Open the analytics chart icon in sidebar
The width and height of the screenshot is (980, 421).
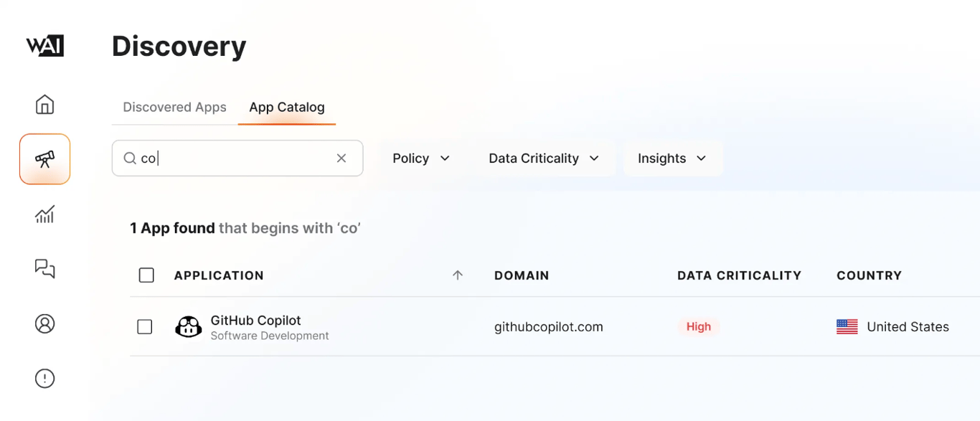click(x=44, y=214)
